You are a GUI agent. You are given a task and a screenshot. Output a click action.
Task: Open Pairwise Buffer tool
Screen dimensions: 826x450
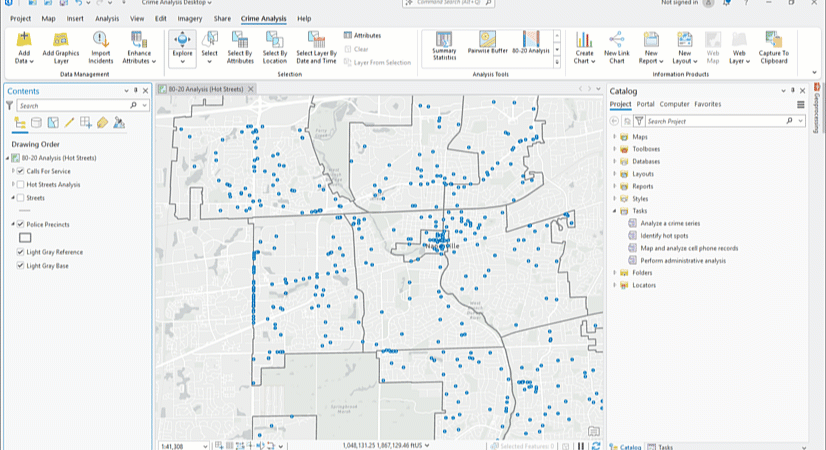coord(487,43)
